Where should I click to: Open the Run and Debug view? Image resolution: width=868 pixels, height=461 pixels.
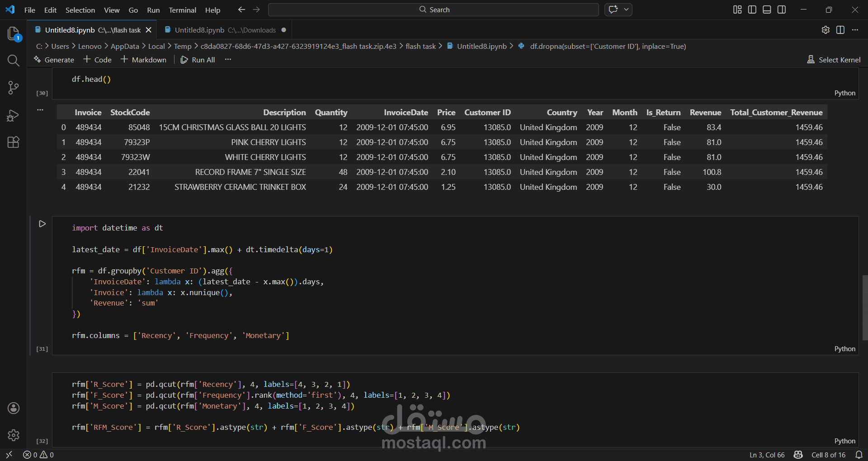pyautogui.click(x=13, y=115)
